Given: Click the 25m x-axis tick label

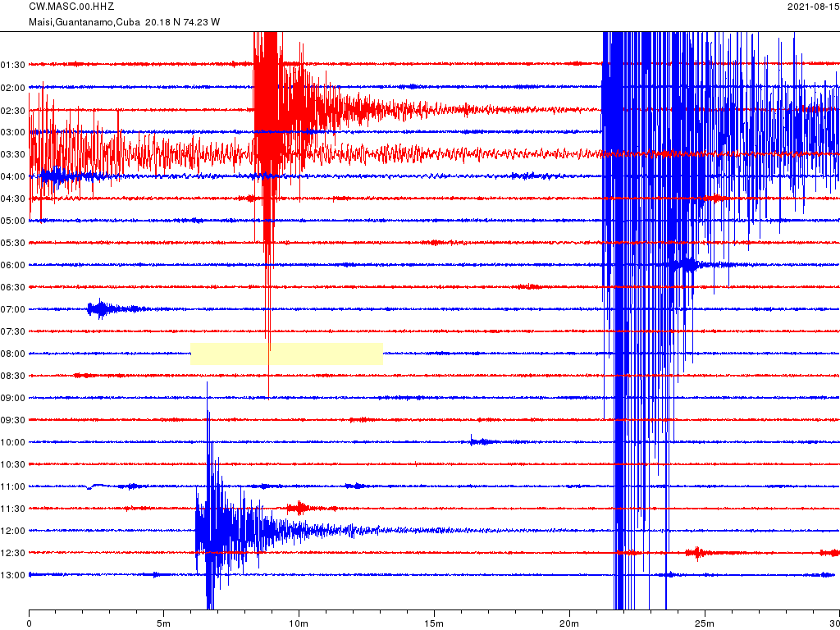Looking at the screenshot, I should (704, 624).
